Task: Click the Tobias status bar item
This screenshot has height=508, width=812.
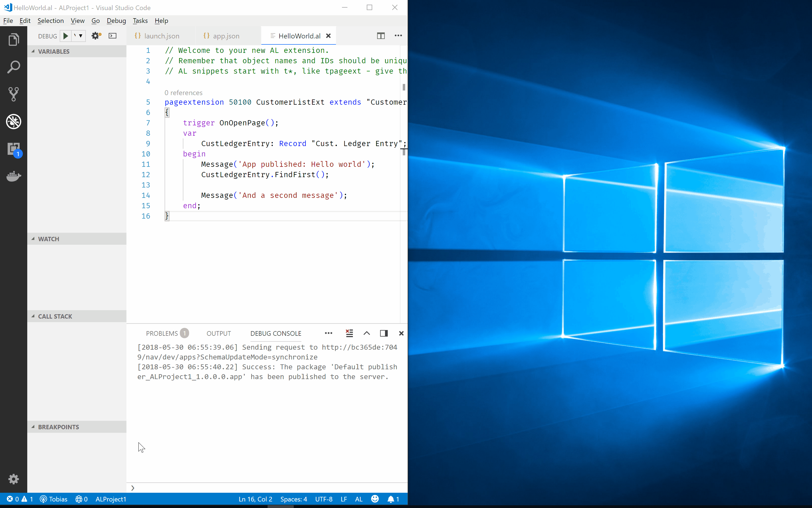Action: pyautogui.click(x=53, y=499)
